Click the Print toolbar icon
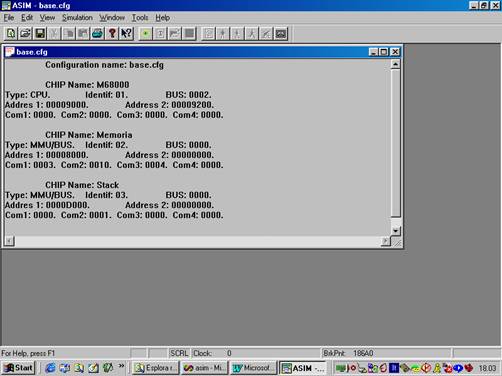The image size is (502, 376). [x=98, y=33]
